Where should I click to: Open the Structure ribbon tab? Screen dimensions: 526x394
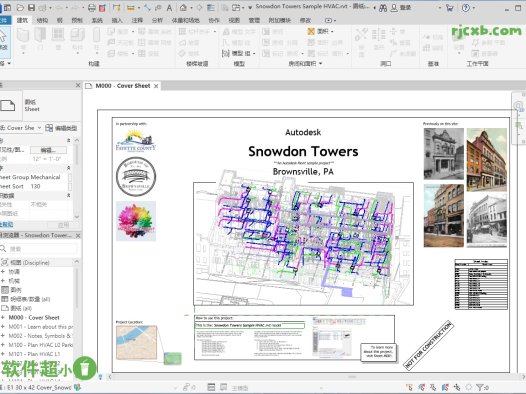(42, 20)
